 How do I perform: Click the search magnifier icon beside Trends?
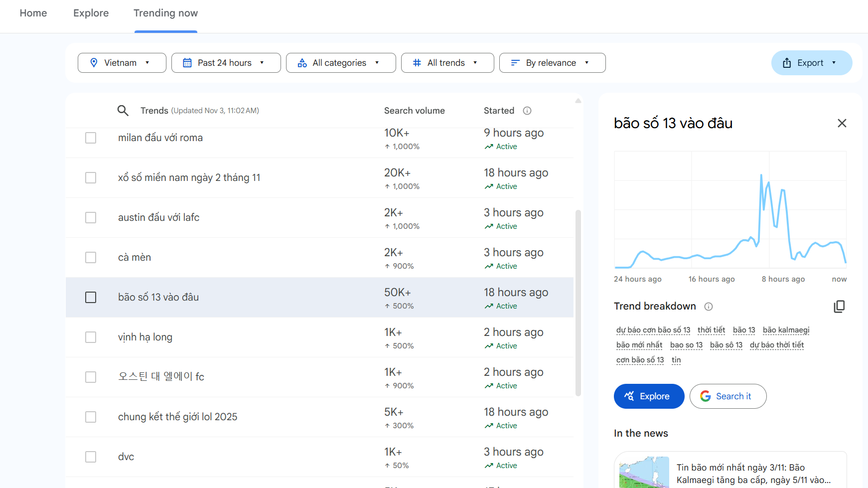[123, 111]
